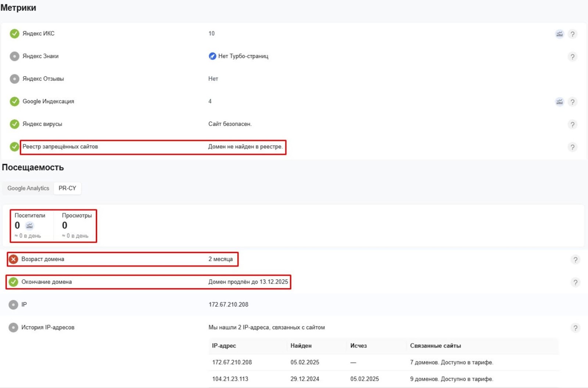Click the Яндекс Знаки label
Viewport: 588px width, 388px height.
click(x=40, y=56)
